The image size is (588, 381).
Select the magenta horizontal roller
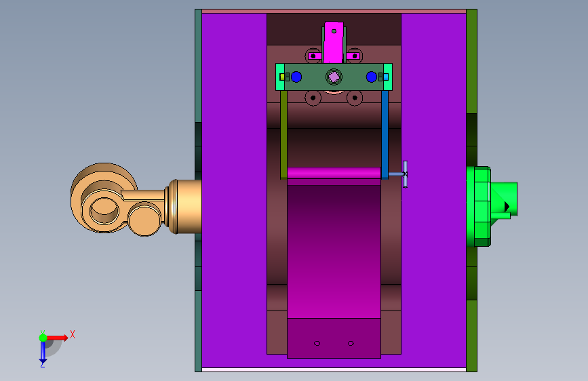pos(334,173)
